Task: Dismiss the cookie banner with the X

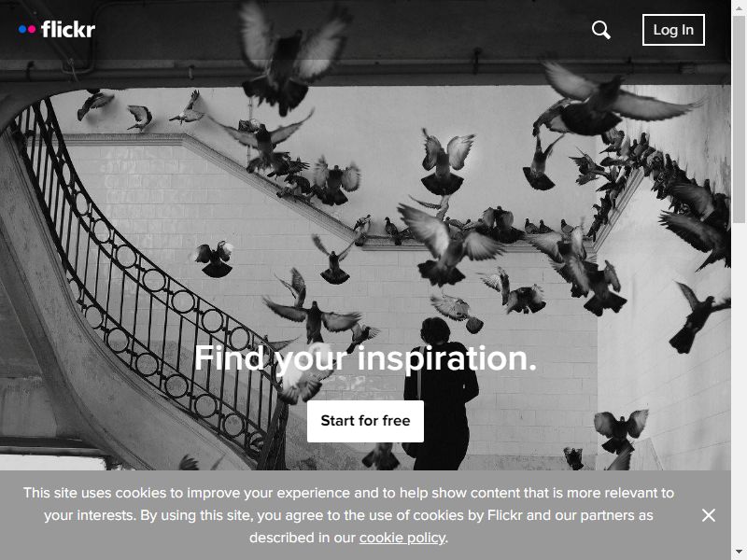Action: pyautogui.click(x=709, y=515)
